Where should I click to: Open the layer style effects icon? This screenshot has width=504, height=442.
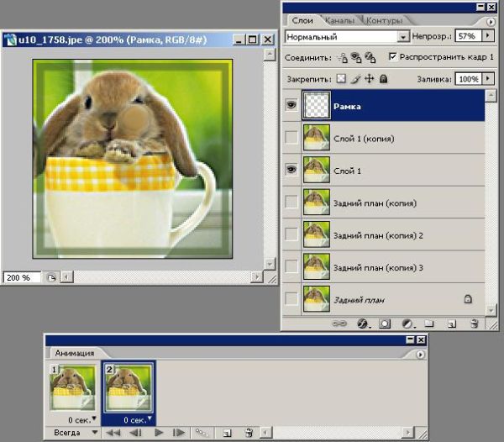coord(363,324)
